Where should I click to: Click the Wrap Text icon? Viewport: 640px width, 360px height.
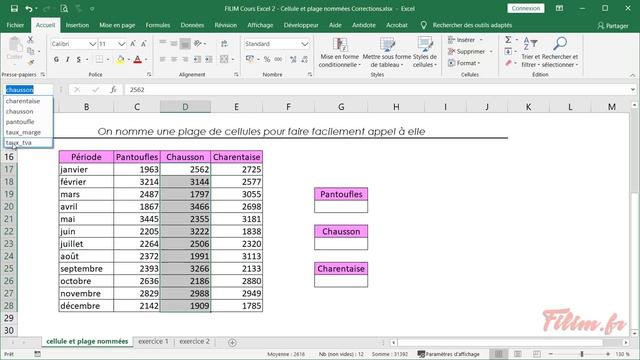coord(224,44)
